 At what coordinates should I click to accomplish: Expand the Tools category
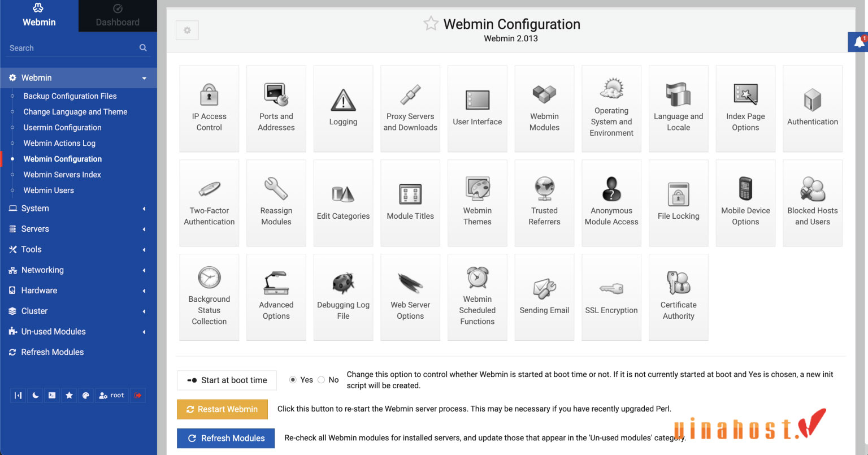click(x=79, y=249)
